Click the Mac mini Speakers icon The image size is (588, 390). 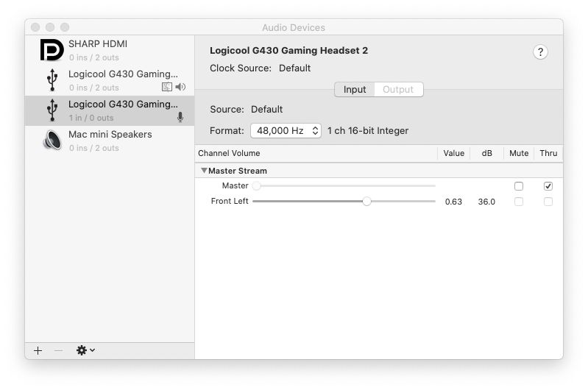tap(52, 141)
